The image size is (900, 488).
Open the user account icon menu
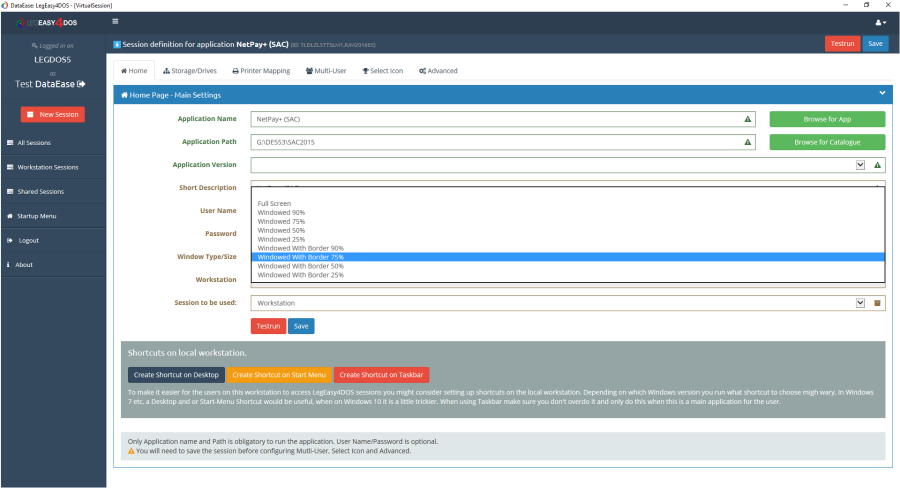[880, 22]
